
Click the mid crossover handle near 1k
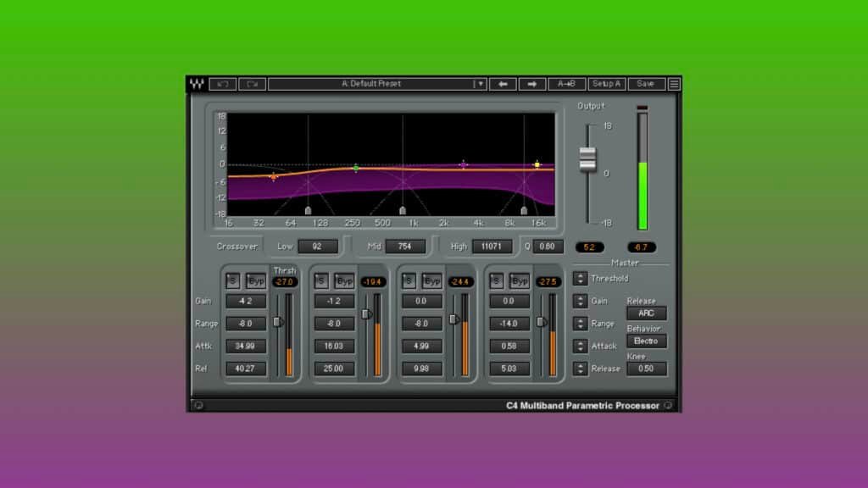click(x=403, y=210)
